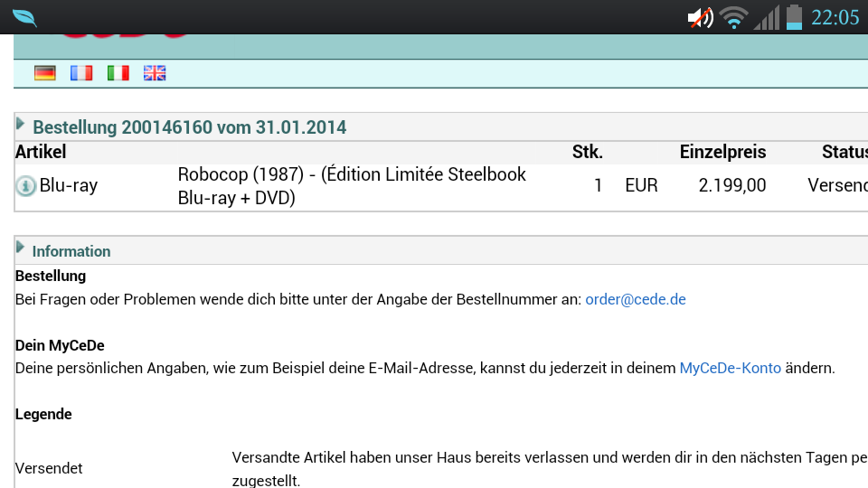Select the Versendet legend entry
The width and height of the screenshot is (868, 488).
[x=49, y=469]
